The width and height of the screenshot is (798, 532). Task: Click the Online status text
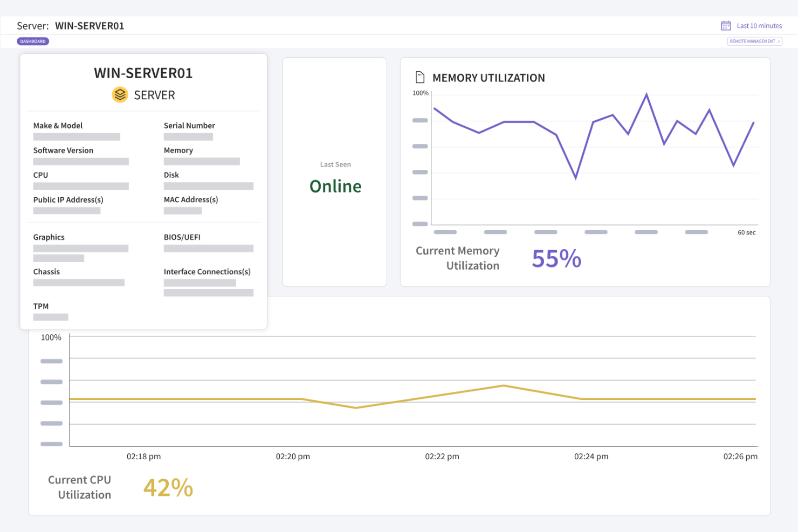click(x=335, y=186)
